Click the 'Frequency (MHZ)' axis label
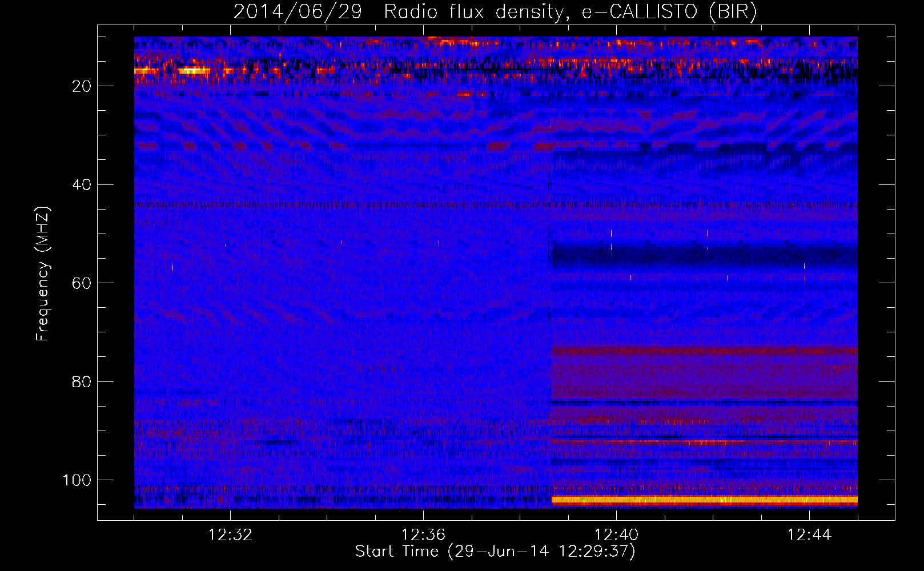This screenshot has width=924, height=571. coord(43,274)
